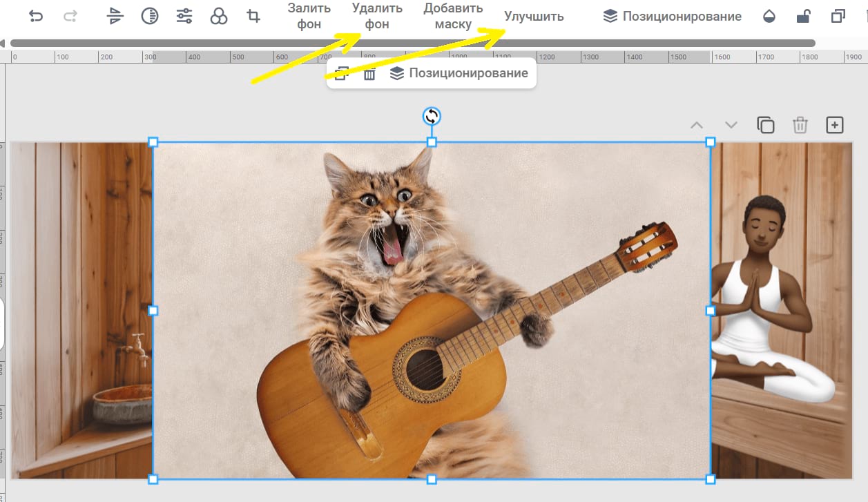Open the three-circle color effects icon
This screenshot has width=868, height=502.
coord(219,17)
